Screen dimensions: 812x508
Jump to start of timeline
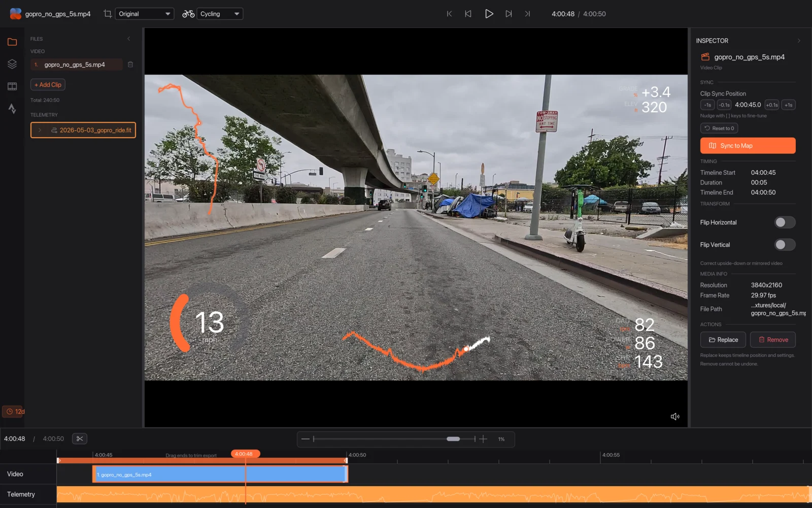pyautogui.click(x=449, y=14)
